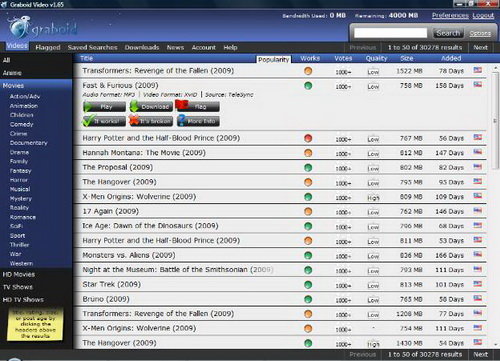The height and width of the screenshot is (361, 500).
Task: Click the Search button
Action: (448, 33)
